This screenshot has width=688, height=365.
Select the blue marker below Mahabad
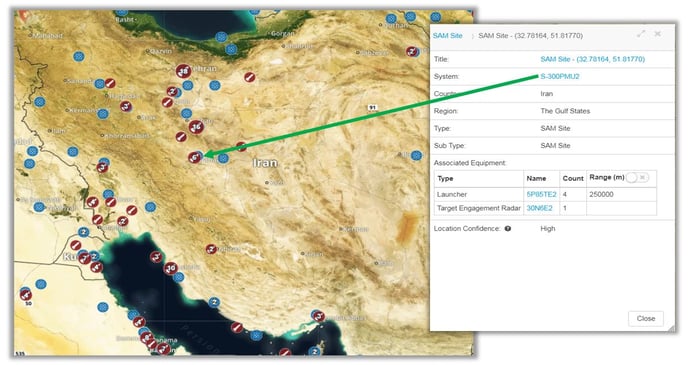(x=79, y=57)
